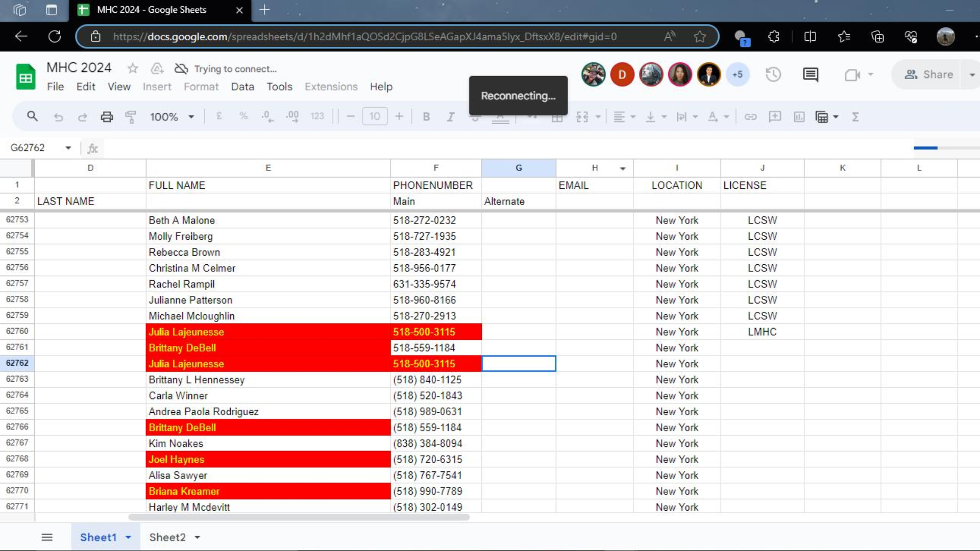Go back in the browser

tap(21, 36)
